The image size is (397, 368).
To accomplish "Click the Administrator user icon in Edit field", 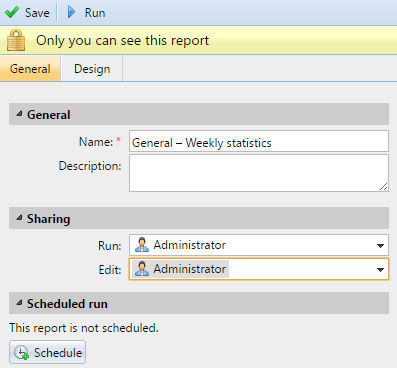I will pyautogui.click(x=142, y=269).
